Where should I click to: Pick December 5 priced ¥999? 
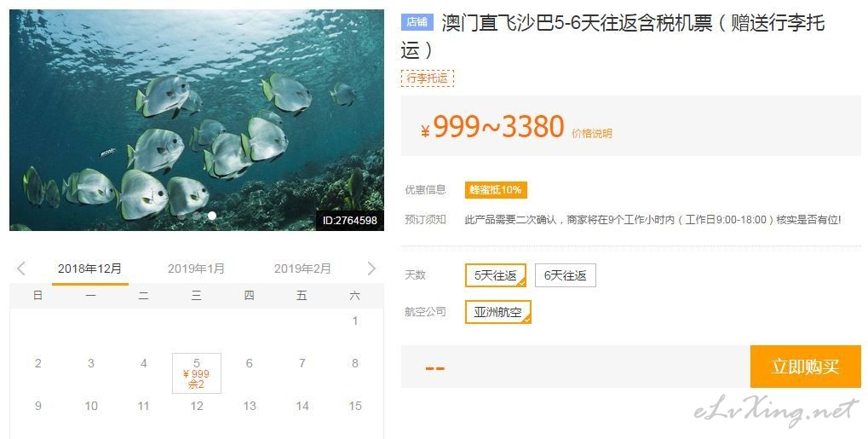[197, 373]
